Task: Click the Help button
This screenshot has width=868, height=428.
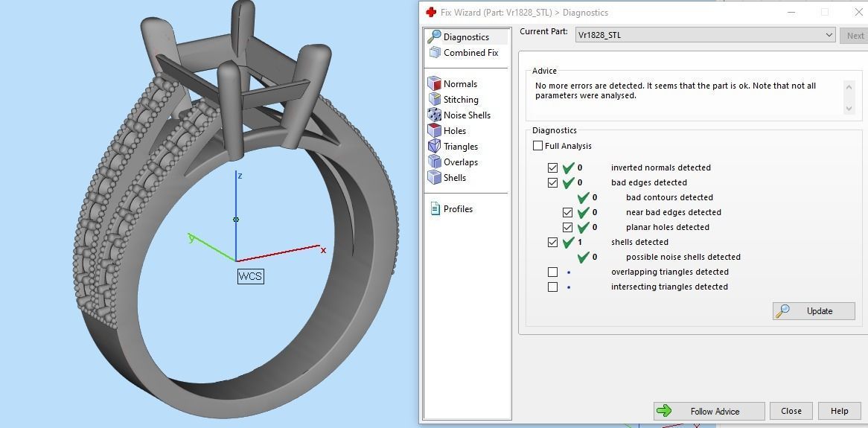Action: [839, 411]
